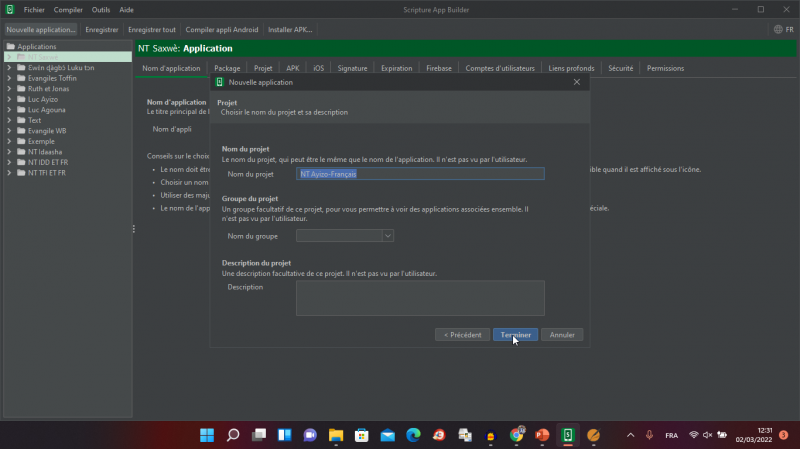Open File Explorer from the taskbar
The width and height of the screenshot is (800, 449).
pos(336,435)
